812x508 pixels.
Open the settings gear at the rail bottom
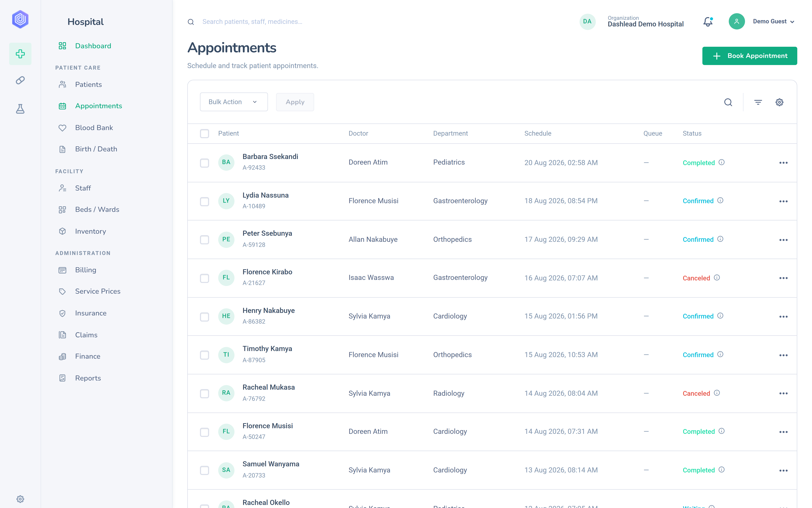20,499
